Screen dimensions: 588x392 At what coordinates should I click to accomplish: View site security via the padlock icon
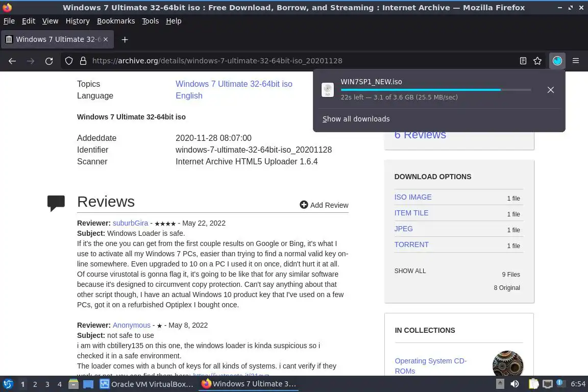(x=83, y=61)
